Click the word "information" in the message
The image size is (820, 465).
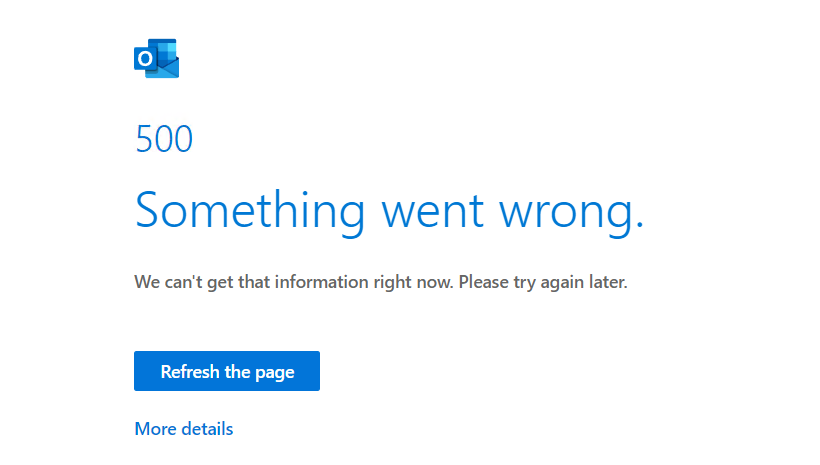point(321,282)
